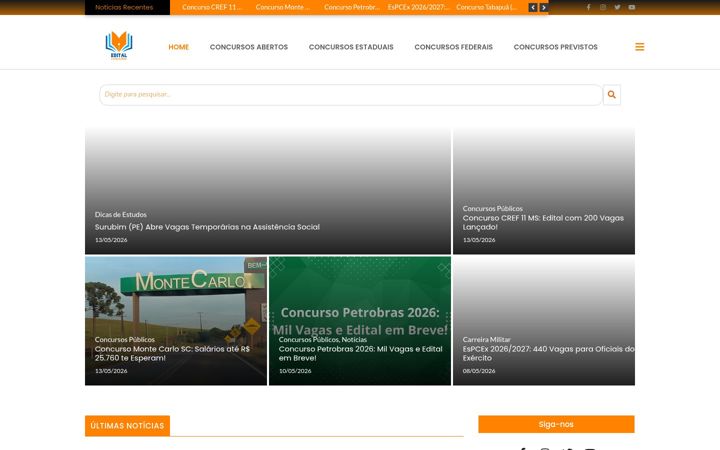Select the HOME menu item

click(179, 47)
